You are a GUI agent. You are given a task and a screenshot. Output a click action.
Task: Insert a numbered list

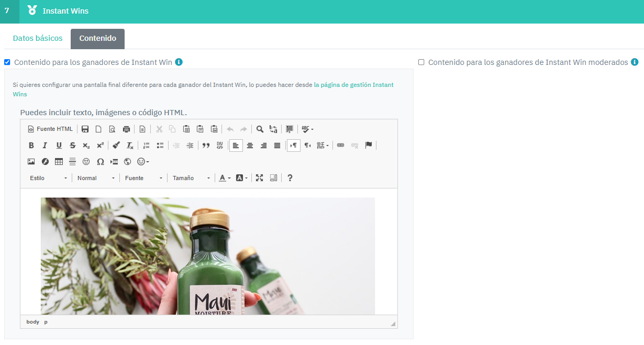[x=147, y=146]
